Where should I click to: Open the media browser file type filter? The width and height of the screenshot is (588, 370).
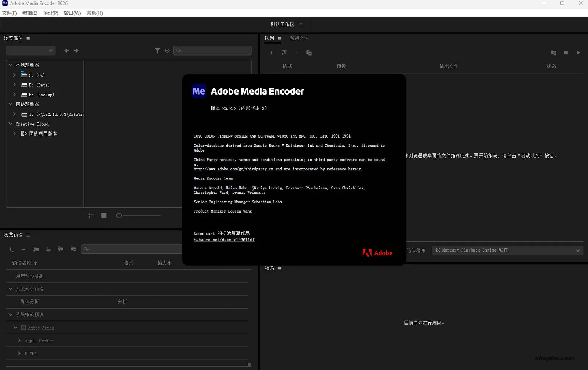tap(157, 50)
